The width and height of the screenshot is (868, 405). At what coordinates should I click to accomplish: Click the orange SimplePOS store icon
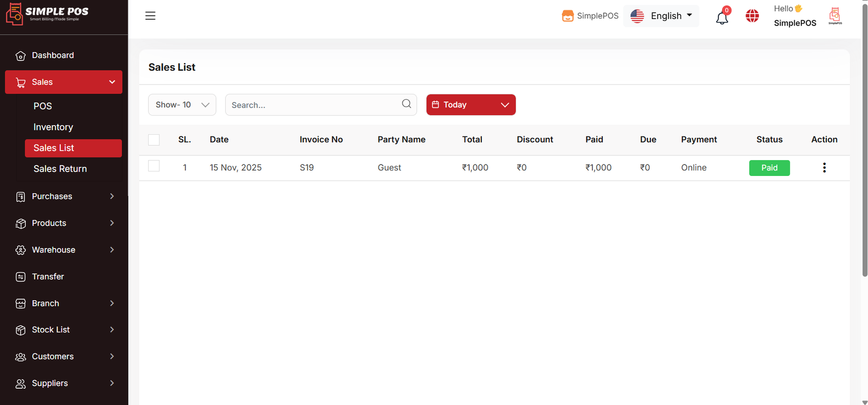(567, 16)
